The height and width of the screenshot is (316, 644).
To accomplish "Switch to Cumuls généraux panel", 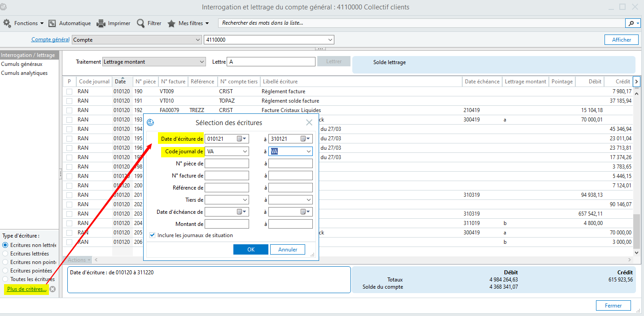I will [22, 64].
